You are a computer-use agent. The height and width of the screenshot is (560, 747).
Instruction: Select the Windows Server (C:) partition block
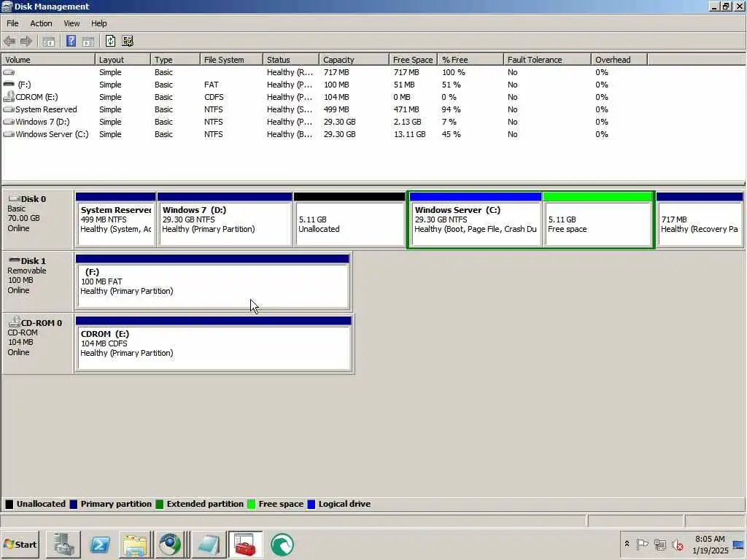tap(476, 219)
